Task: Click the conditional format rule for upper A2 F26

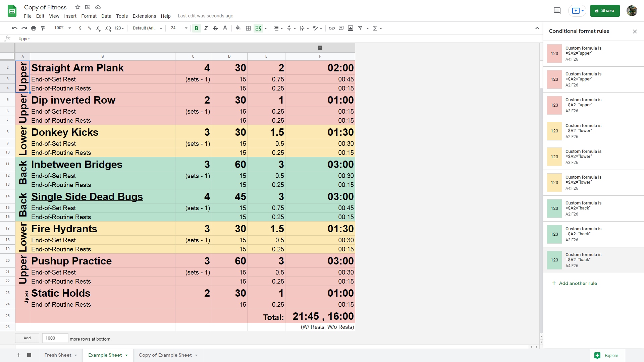Action: tap(590, 79)
